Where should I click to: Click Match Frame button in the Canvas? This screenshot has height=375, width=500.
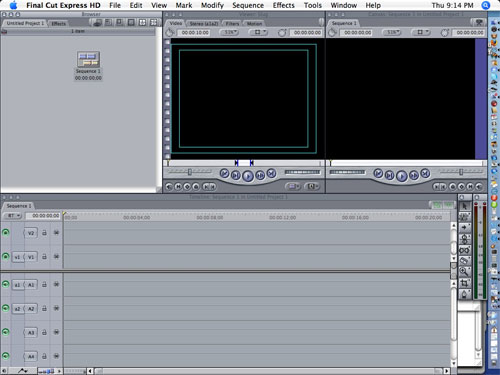479,187
